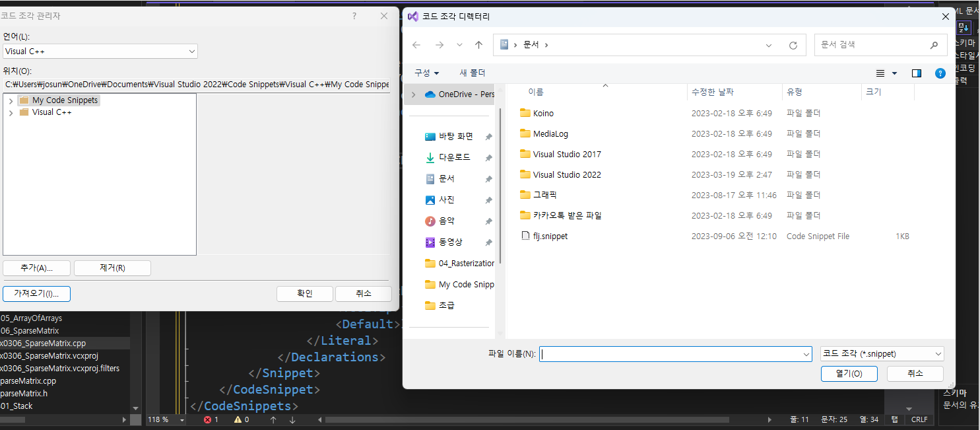Select x0306_SparseMatrix.vcxproj in Solution Explorer
This screenshot has height=430, width=980.
point(50,355)
